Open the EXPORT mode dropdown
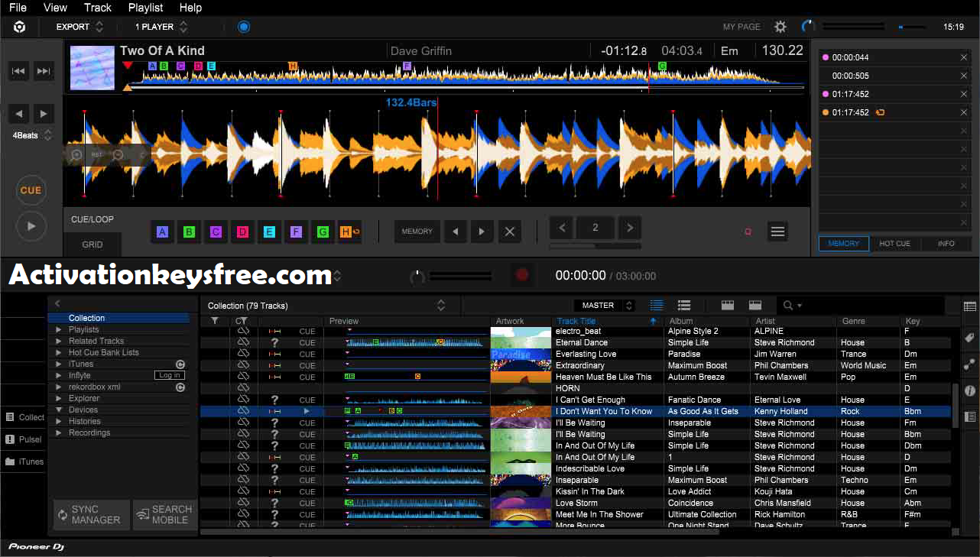This screenshot has height=557, width=980. 80,27
